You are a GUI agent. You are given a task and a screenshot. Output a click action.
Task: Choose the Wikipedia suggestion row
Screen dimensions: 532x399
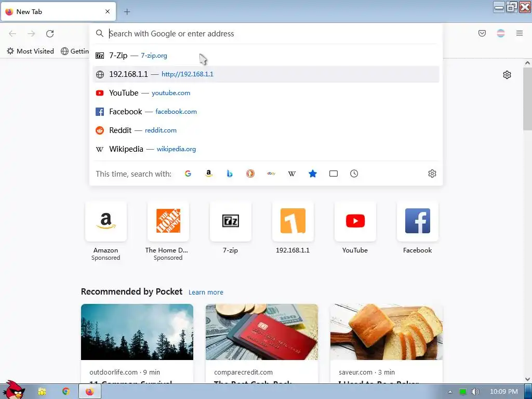(266, 149)
